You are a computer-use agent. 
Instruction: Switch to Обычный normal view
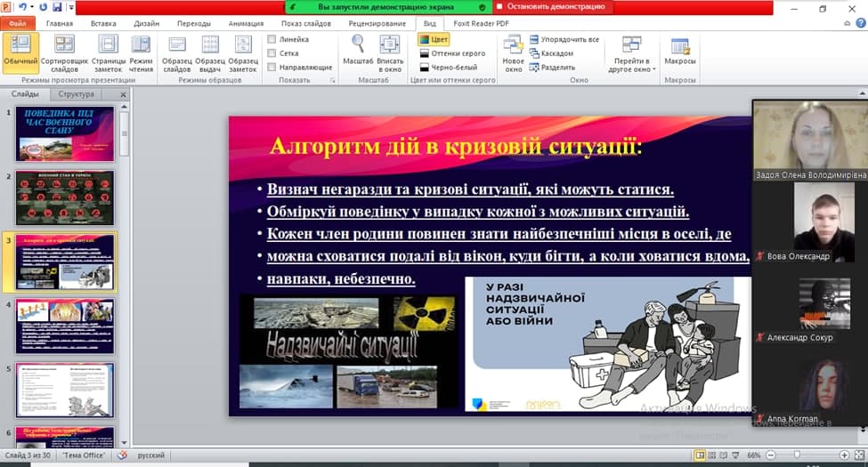(x=20, y=52)
